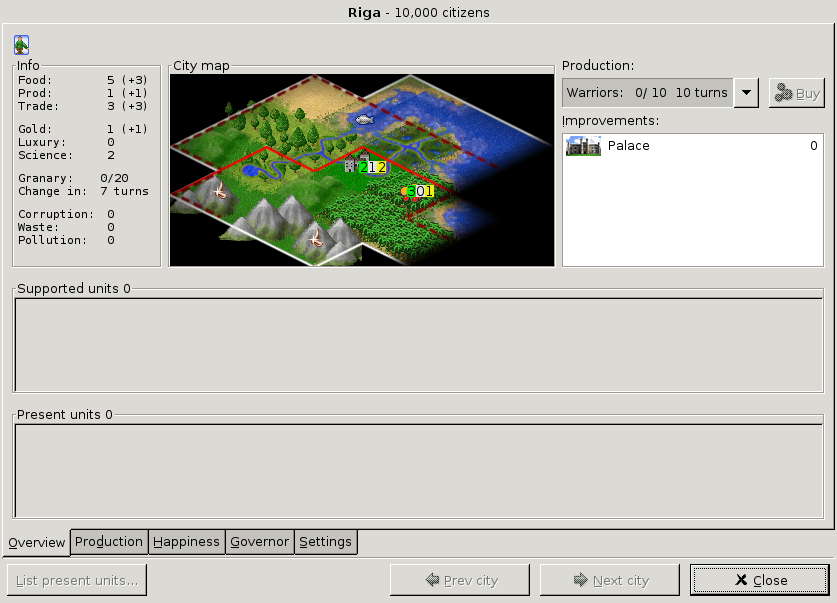This screenshot has height=603, width=837.
Task: Click the empty Present units area
Action: (x=418, y=471)
